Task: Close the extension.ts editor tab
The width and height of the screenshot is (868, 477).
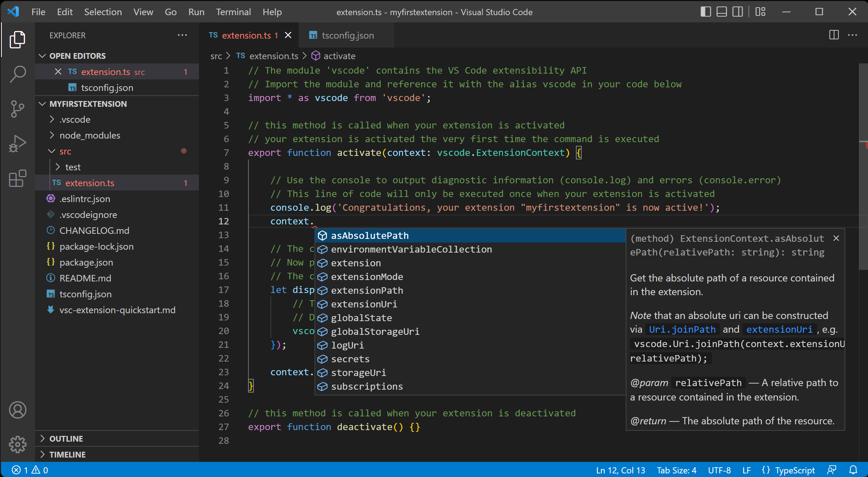Action: (x=287, y=35)
